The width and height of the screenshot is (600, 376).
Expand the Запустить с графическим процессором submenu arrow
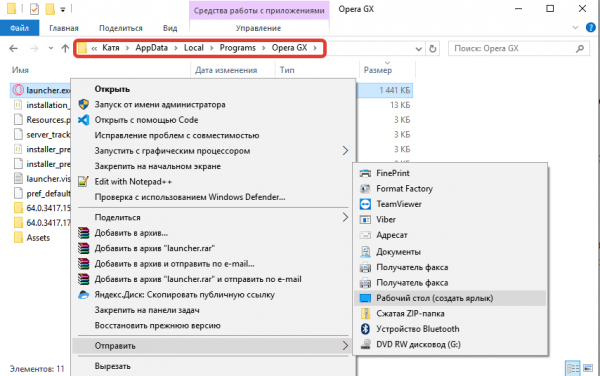(x=345, y=151)
